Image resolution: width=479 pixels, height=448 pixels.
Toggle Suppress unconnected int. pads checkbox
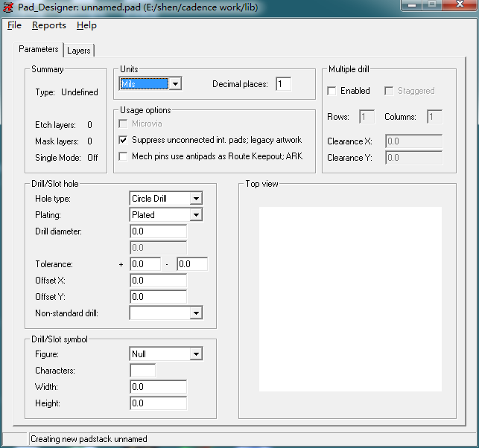[x=124, y=140]
